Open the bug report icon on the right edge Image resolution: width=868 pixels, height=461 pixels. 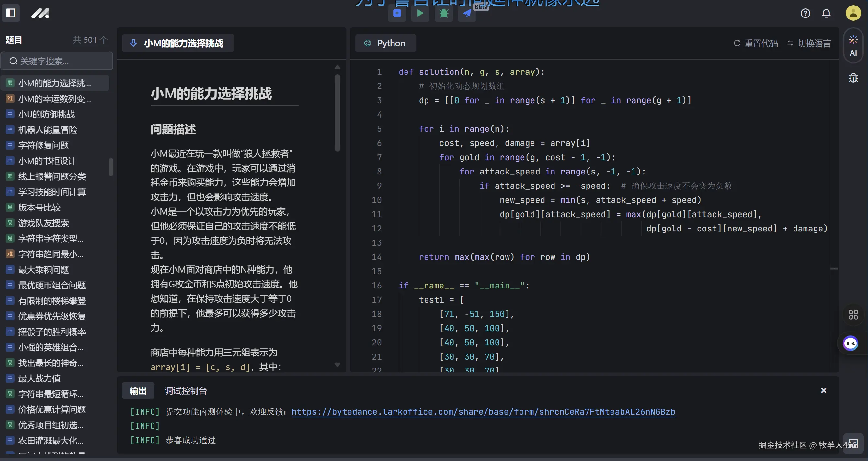click(853, 78)
